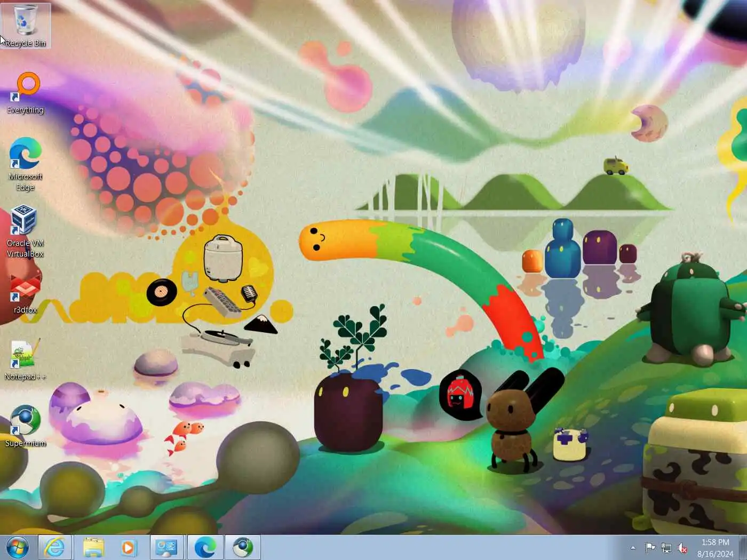Select the Notepad++ desktop shortcut

tap(25, 360)
